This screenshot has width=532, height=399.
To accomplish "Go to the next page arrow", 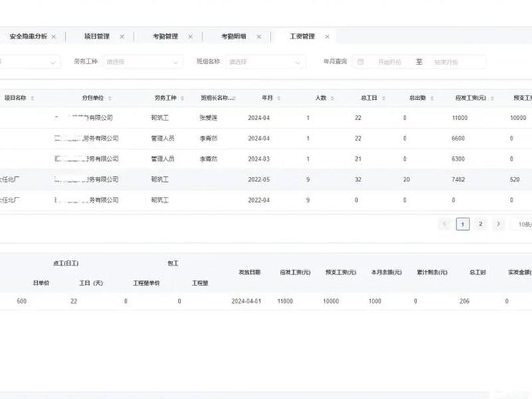I will pos(498,224).
